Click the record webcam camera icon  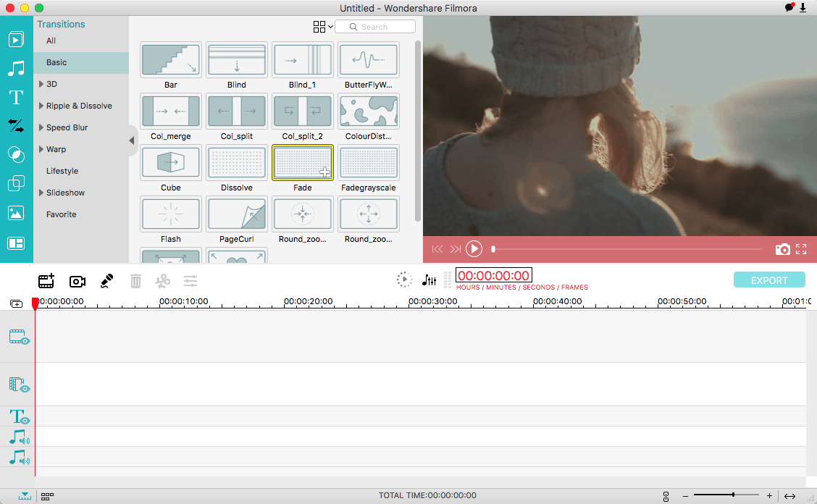77,282
